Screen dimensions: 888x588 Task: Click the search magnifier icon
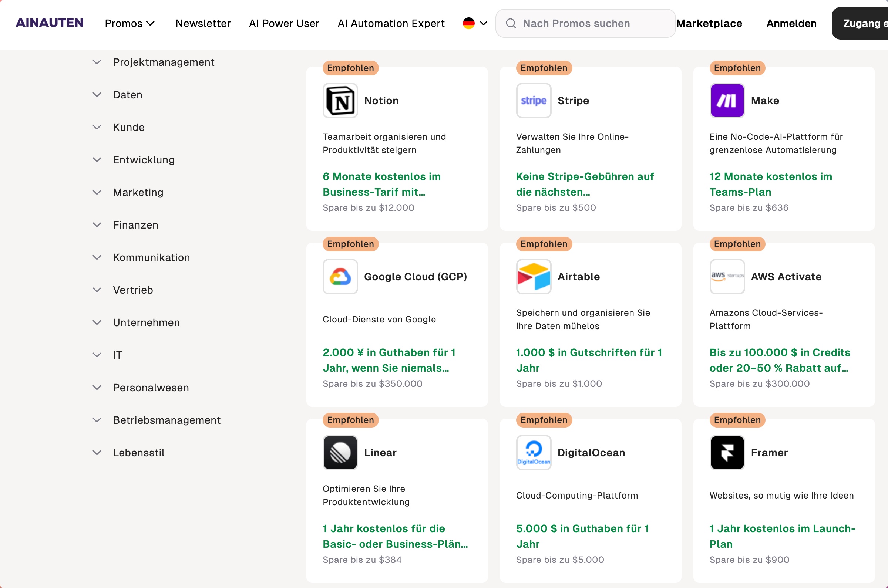(511, 23)
